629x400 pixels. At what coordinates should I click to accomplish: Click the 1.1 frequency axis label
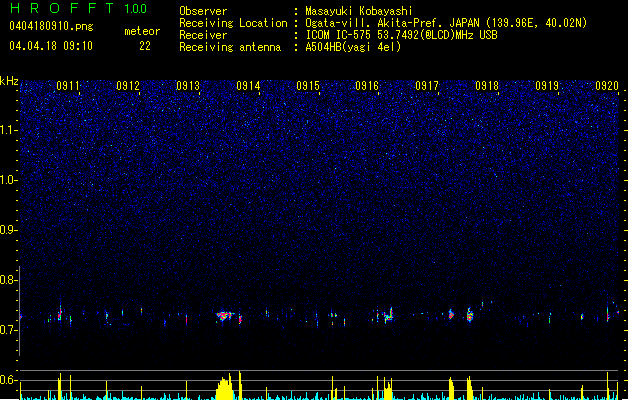coord(9,130)
